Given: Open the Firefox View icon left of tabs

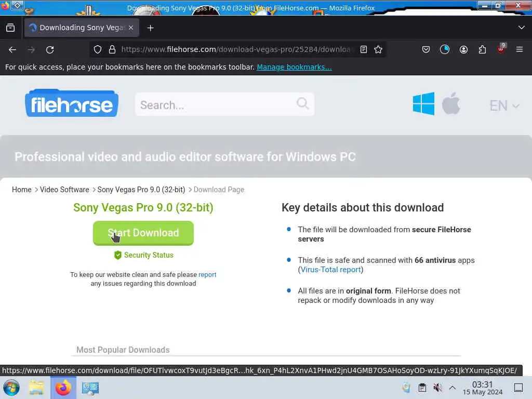Looking at the screenshot, I should tap(10, 28).
